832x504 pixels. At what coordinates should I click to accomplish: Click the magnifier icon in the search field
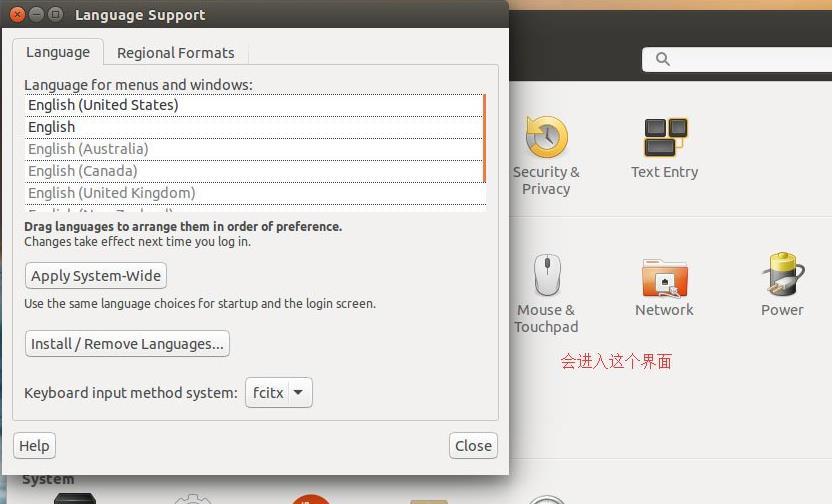pyautogui.click(x=662, y=60)
